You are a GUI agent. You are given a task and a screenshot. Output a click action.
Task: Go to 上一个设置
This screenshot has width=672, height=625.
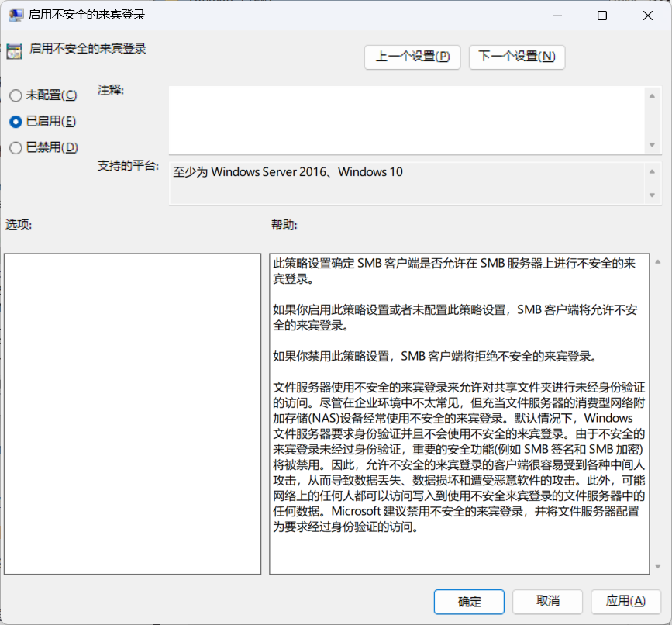pyautogui.click(x=412, y=57)
